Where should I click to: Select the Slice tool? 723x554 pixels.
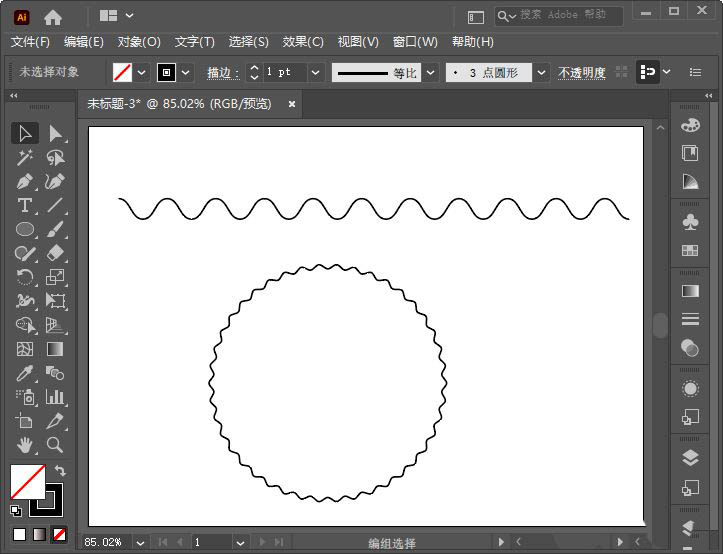click(55, 421)
